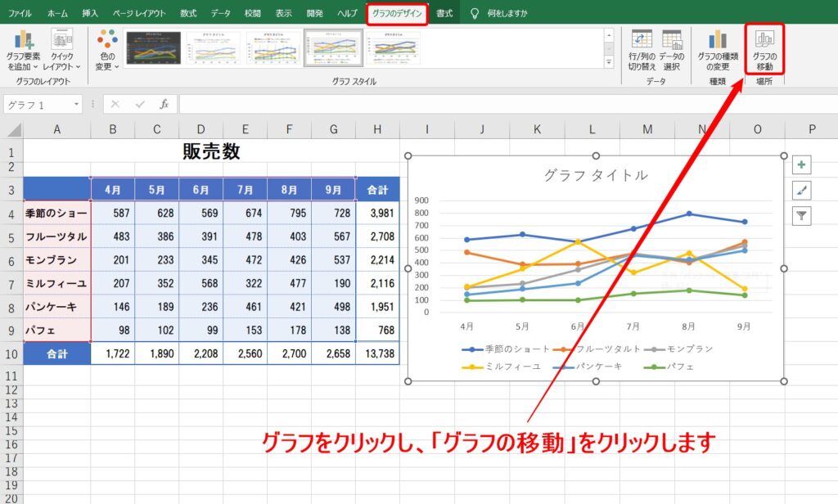This screenshot has height=504, width=838.
Task: Click the insert function fx icon
Action: pyautogui.click(x=164, y=104)
